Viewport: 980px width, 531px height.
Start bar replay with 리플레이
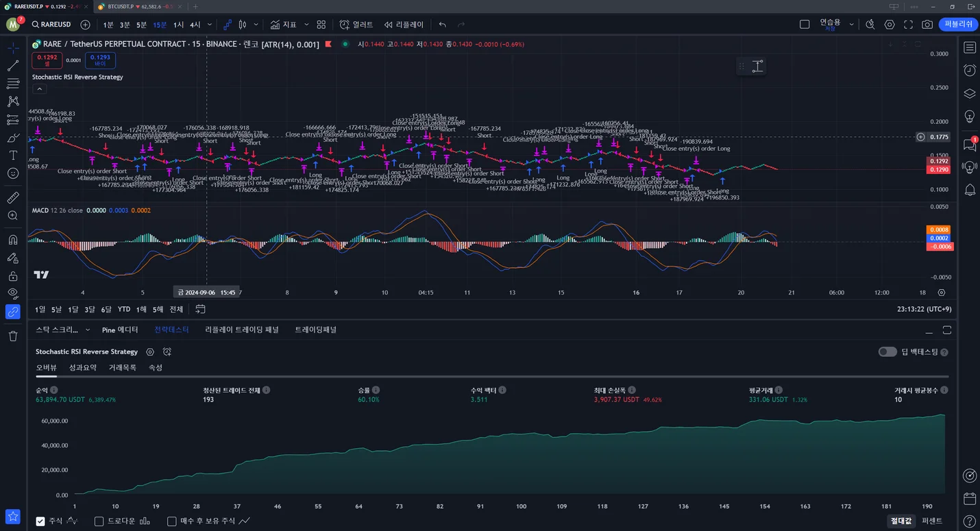pyautogui.click(x=404, y=25)
